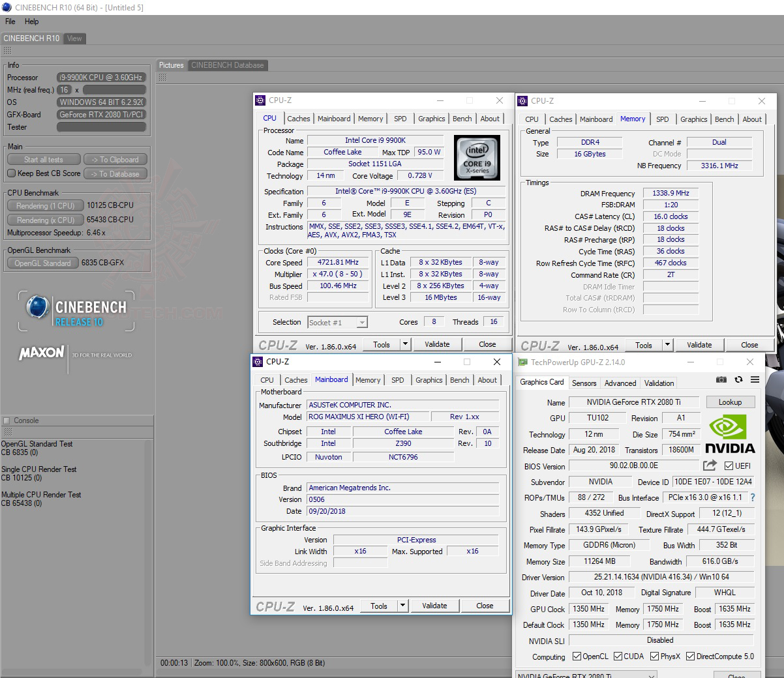The height and width of the screenshot is (678, 784).
Task: Open Tools dropdown arrow in CPU-Z Mainboard window
Action: point(402,606)
